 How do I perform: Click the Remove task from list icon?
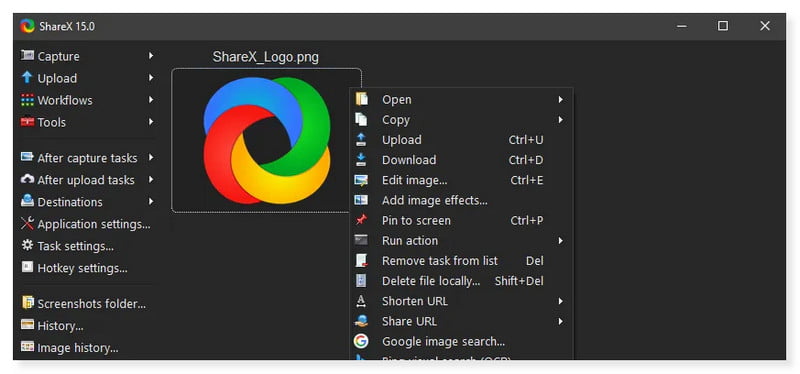click(x=361, y=260)
